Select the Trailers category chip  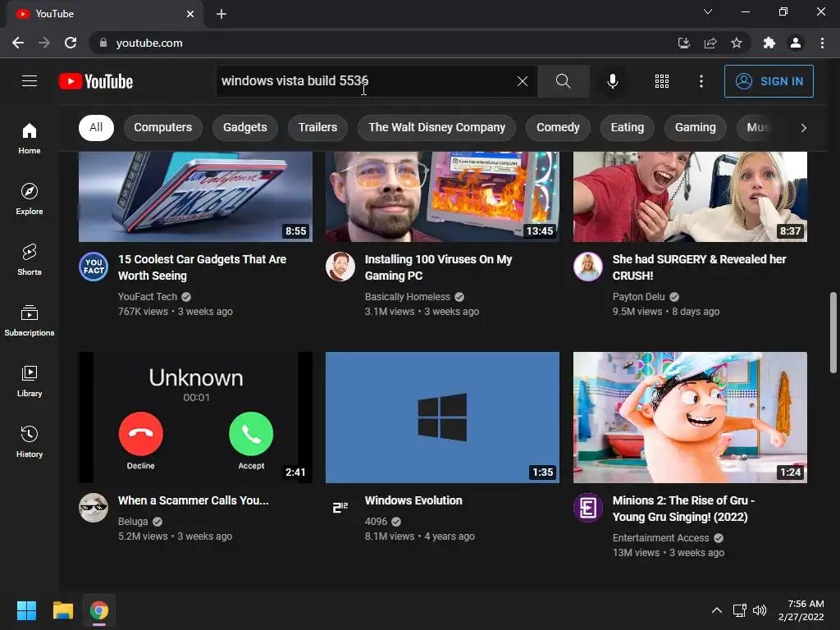click(317, 127)
